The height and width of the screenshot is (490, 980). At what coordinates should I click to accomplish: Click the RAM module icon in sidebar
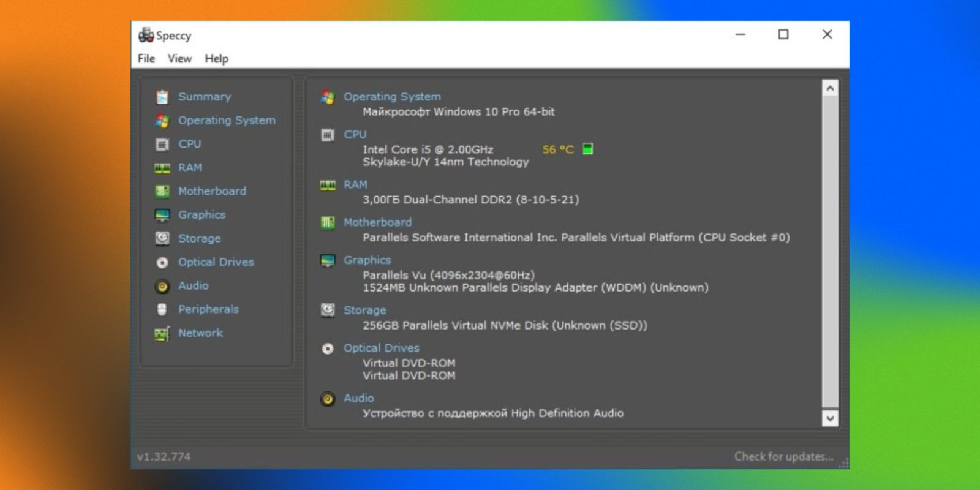pos(162,168)
